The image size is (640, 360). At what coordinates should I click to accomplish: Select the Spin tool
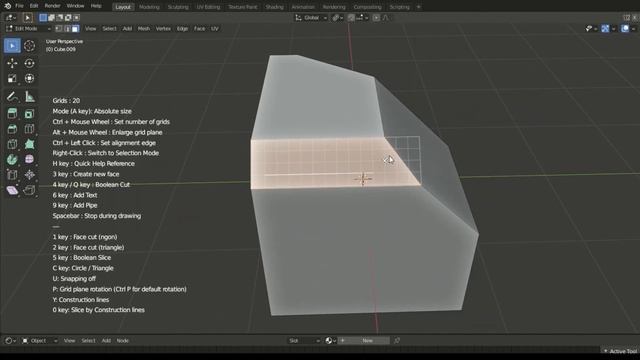[x=12, y=159]
